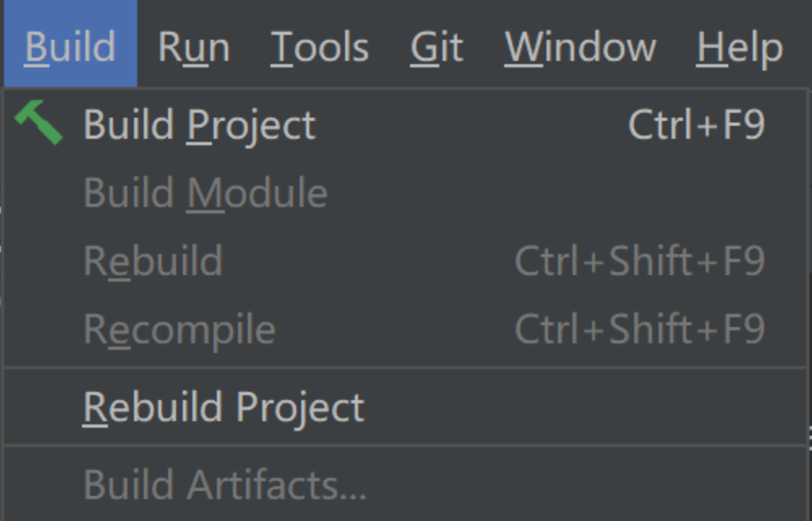Click the green hammer Build Project icon
The height and width of the screenshot is (521, 812).
coord(38,123)
